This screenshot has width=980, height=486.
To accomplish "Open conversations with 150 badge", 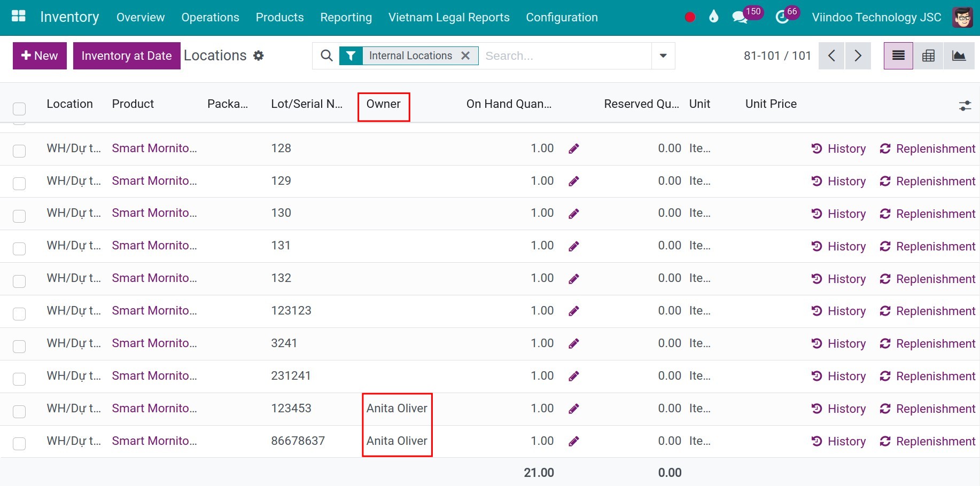I will 746,15.
